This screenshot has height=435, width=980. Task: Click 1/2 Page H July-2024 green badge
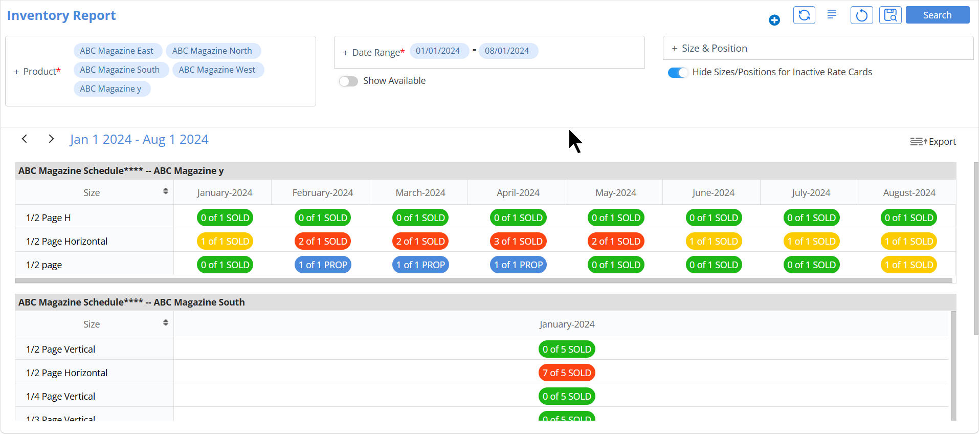[812, 217]
